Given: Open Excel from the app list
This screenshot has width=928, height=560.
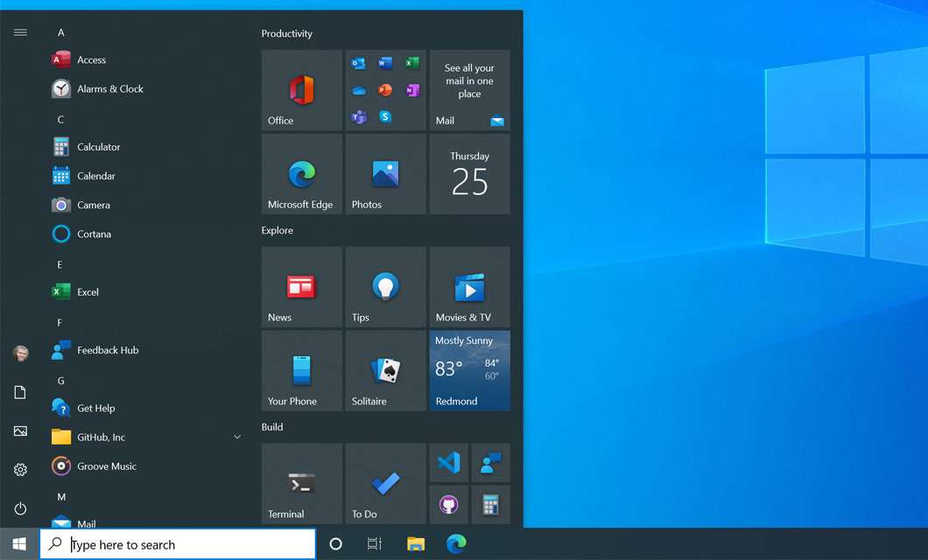Looking at the screenshot, I should pyautogui.click(x=88, y=292).
